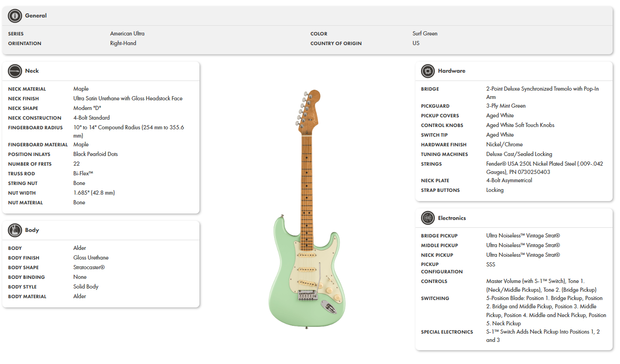Click the Body section guitar icon
The image size is (620, 364).
tap(15, 230)
